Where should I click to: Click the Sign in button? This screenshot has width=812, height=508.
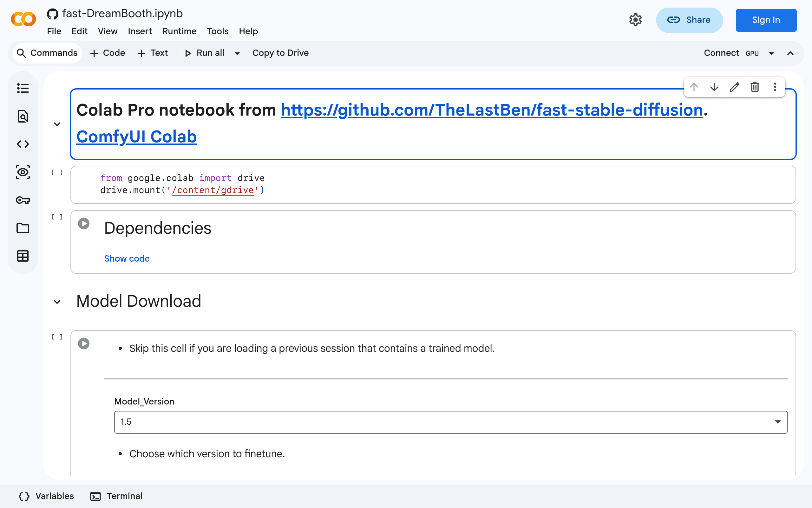[766, 20]
